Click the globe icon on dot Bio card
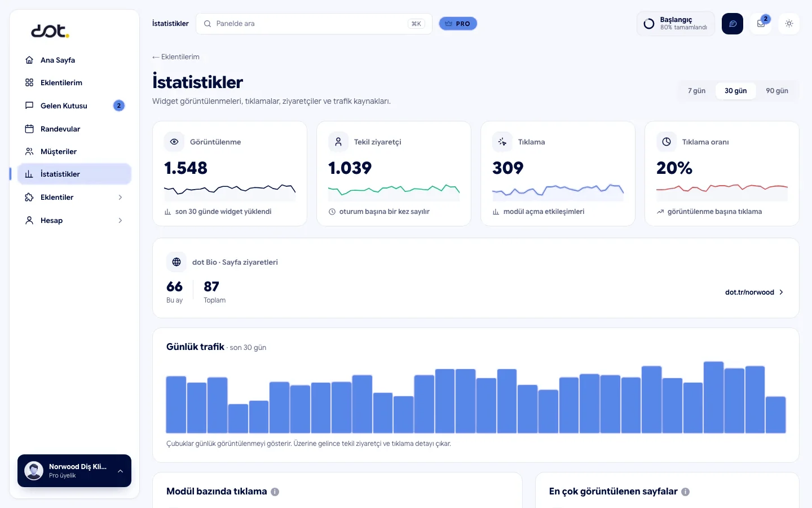The height and width of the screenshot is (508, 812). [176, 262]
